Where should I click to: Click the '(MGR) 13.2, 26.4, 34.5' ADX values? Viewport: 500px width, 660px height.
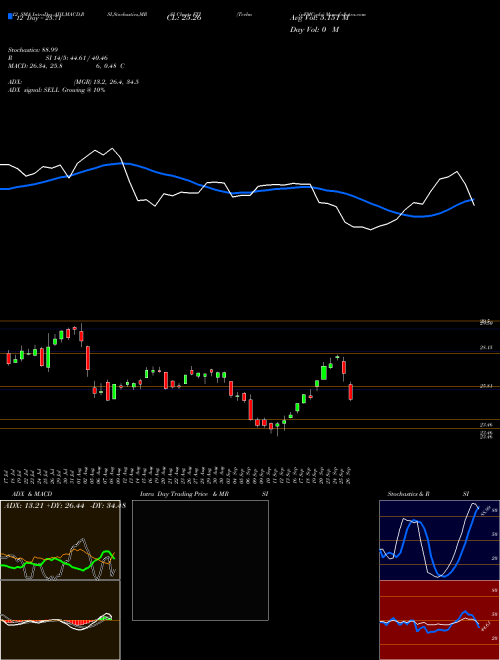coord(106,82)
